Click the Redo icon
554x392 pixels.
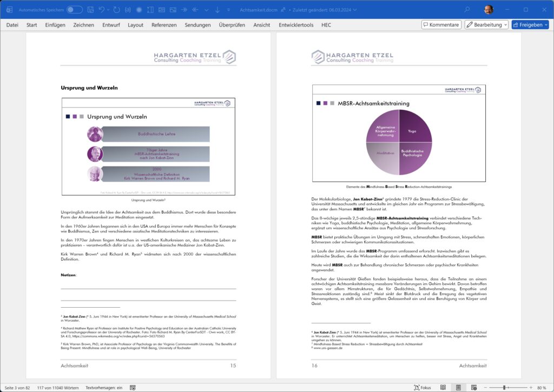(117, 10)
